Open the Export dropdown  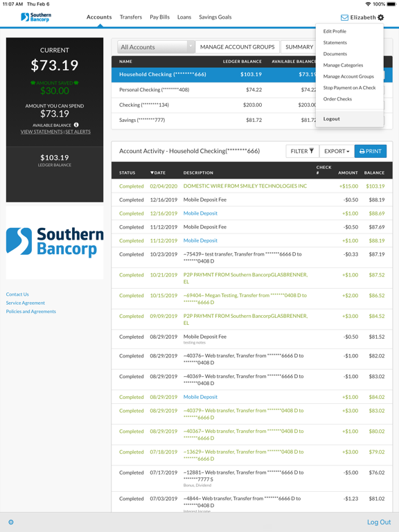[x=337, y=151]
